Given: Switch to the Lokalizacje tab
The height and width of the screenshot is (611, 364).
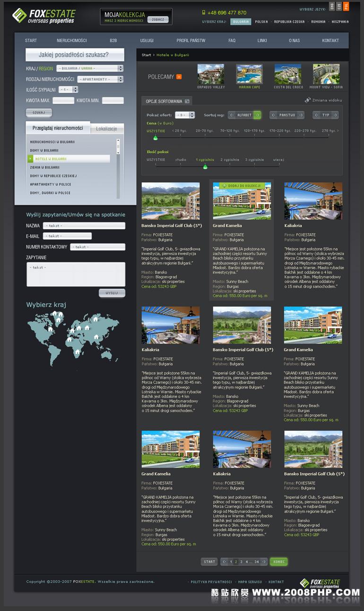Looking at the screenshot, I should (x=106, y=129).
